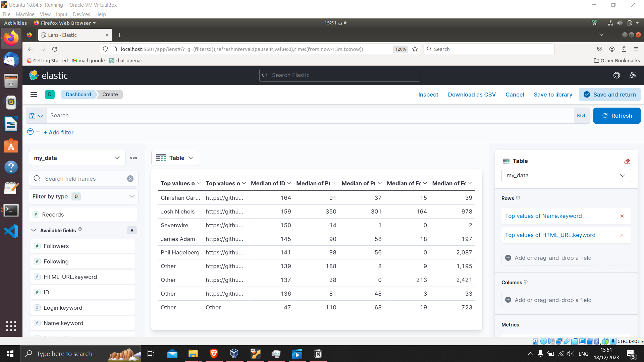Click Cancel in top navigation
644x362 pixels.
(x=515, y=95)
